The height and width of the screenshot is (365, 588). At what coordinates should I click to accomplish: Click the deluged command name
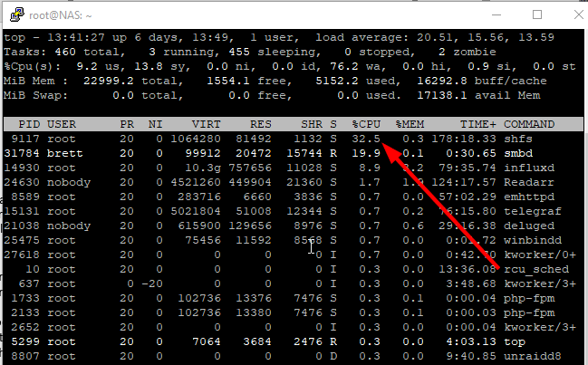pyautogui.click(x=529, y=226)
